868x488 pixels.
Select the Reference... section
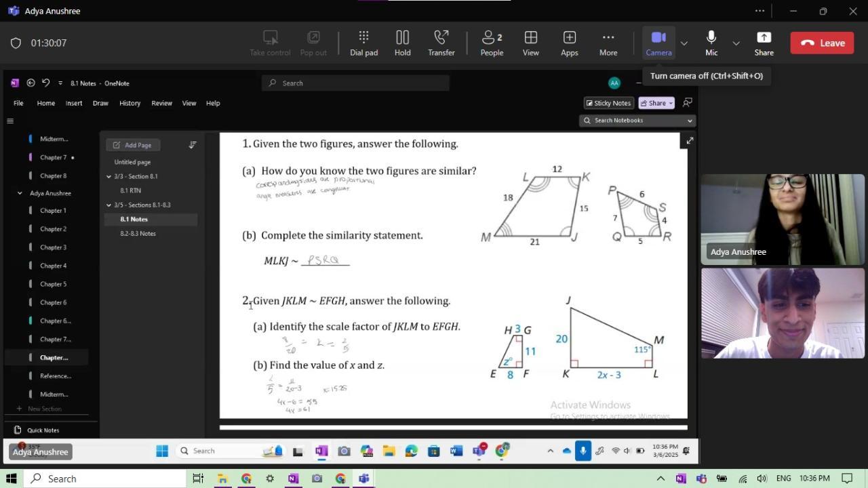click(x=56, y=376)
